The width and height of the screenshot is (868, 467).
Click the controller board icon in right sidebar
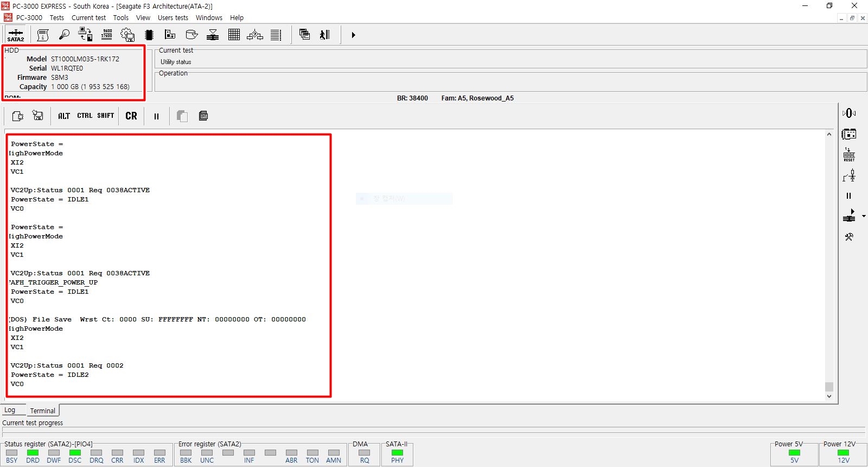coord(849,134)
